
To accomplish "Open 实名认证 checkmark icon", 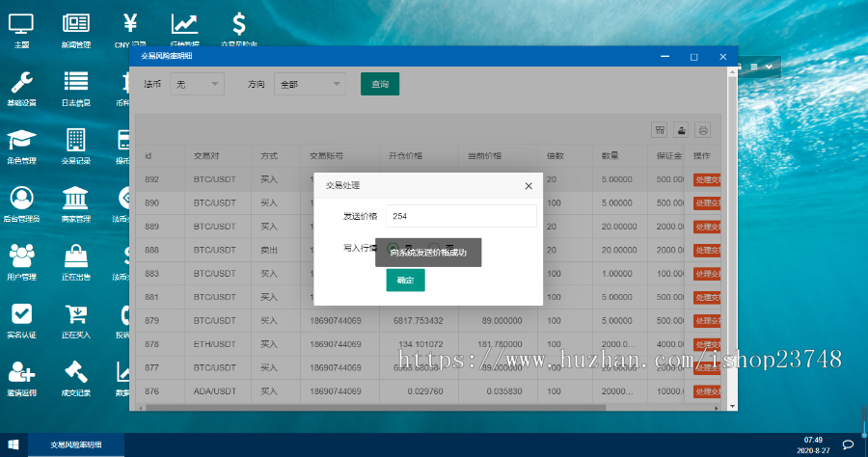I will click(21, 321).
